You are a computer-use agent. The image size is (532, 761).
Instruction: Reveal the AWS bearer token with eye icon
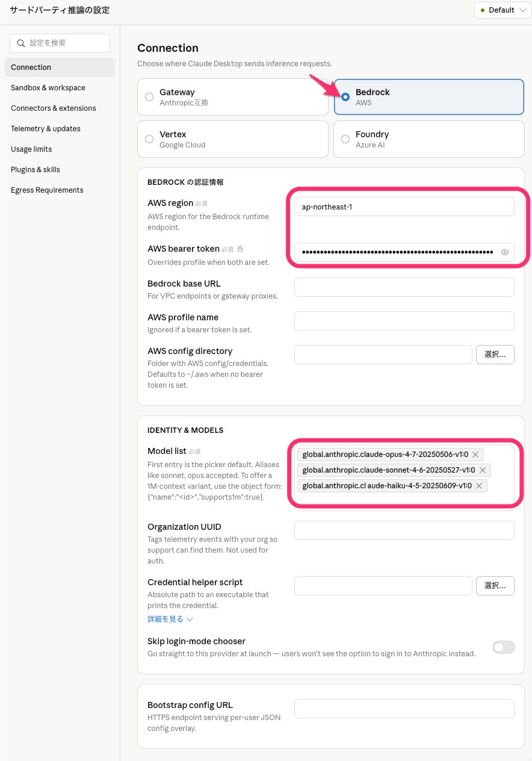(x=505, y=252)
